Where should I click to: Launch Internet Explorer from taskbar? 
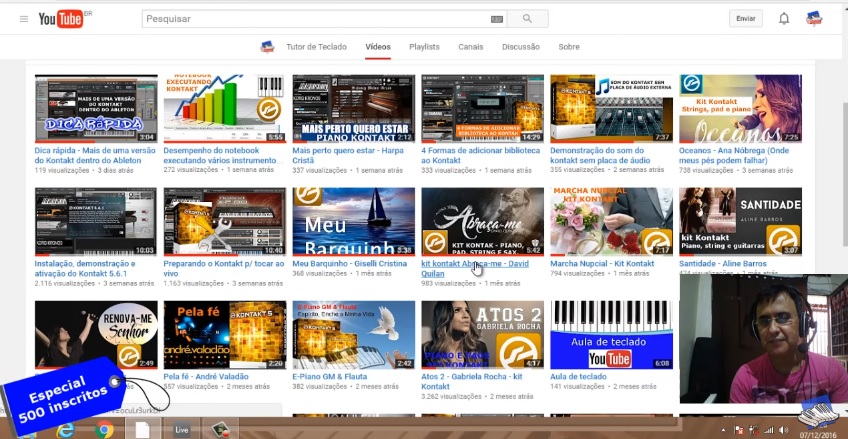click(x=66, y=429)
